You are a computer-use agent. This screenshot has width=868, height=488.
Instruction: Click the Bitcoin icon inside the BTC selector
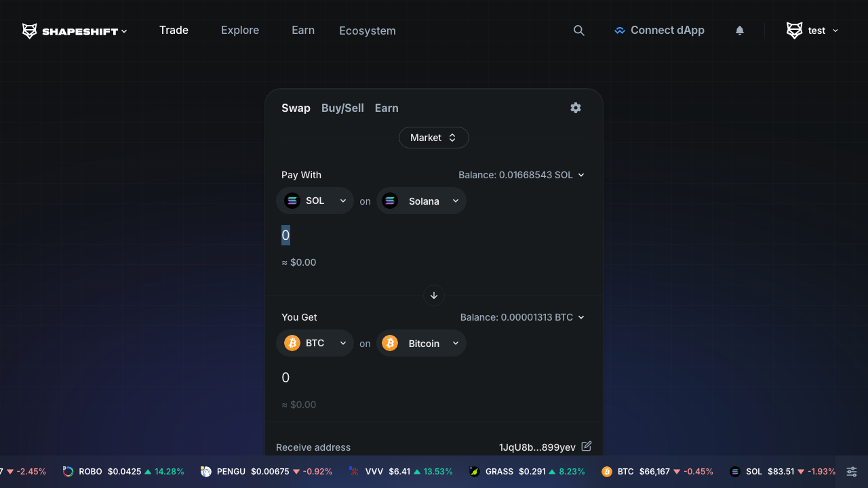(x=292, y=343)
